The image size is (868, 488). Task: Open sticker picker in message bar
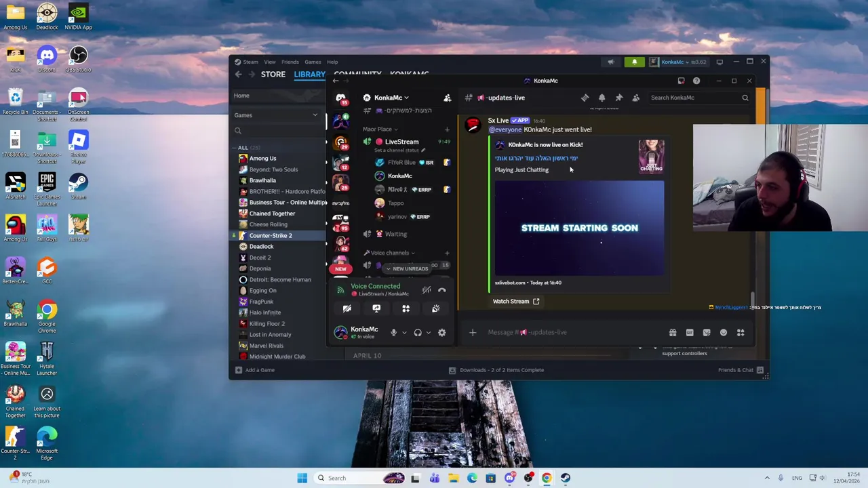[707, 333]
